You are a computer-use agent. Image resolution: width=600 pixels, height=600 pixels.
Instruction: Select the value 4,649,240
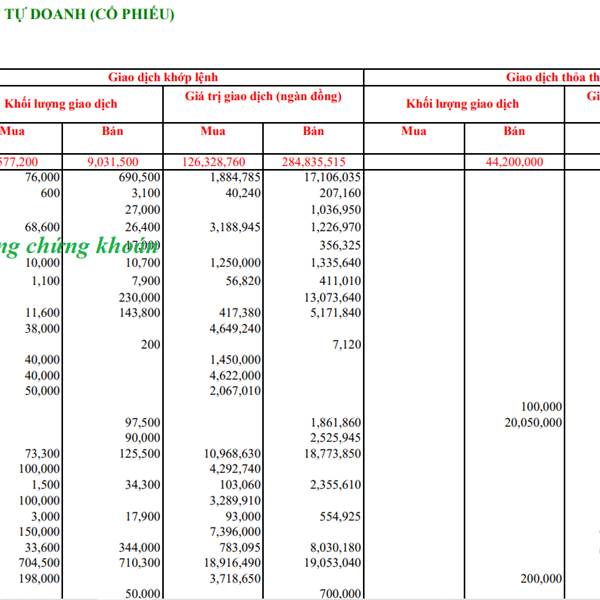tap(235, 328)
